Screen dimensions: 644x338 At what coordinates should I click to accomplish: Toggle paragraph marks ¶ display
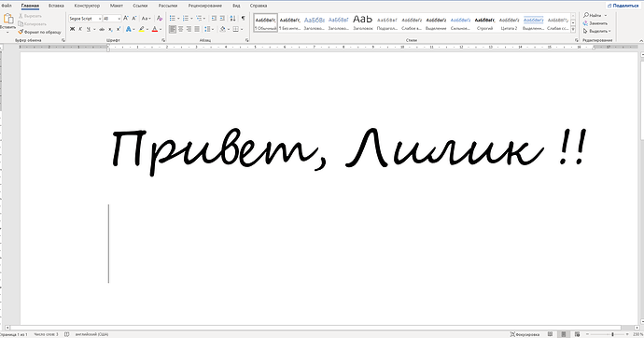pyautogui.click(x=244, y=19)
